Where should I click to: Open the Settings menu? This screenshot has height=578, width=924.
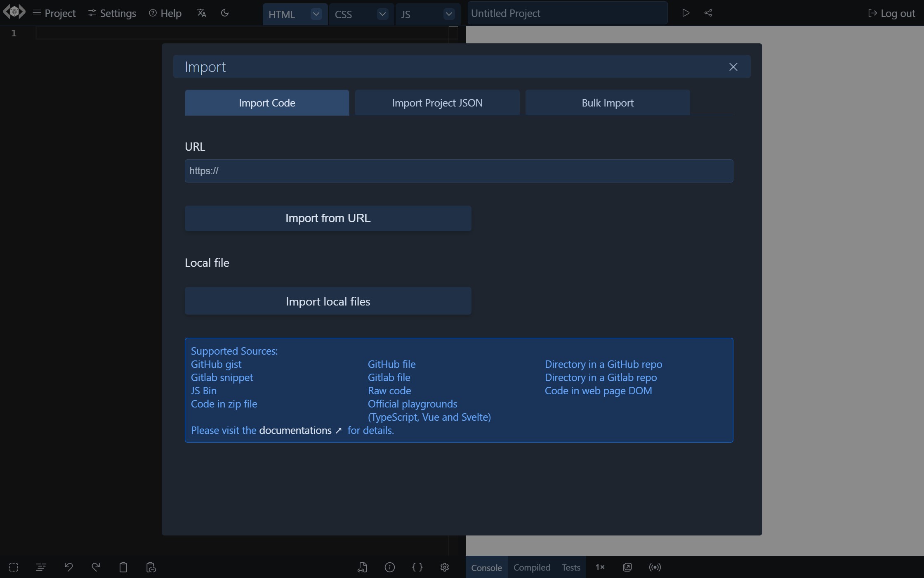(x=113, y=13)
